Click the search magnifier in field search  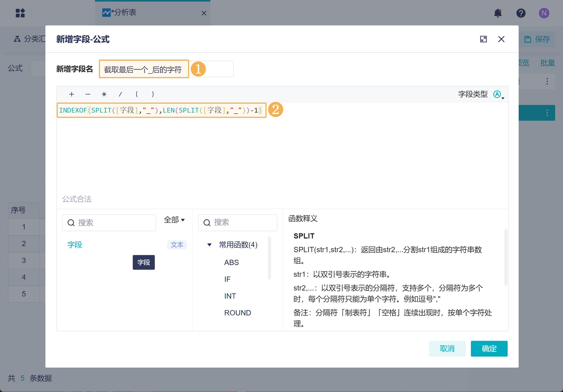pyautogui.click(x=71, y=223)
